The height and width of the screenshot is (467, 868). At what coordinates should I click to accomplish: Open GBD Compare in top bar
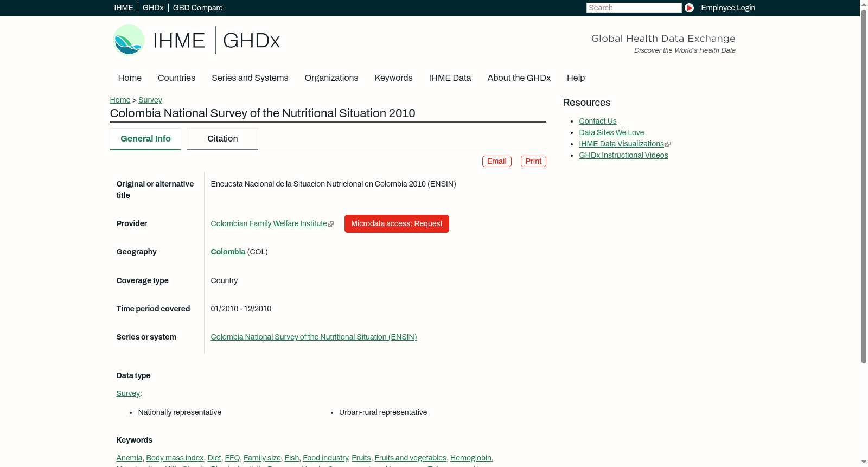198,8
